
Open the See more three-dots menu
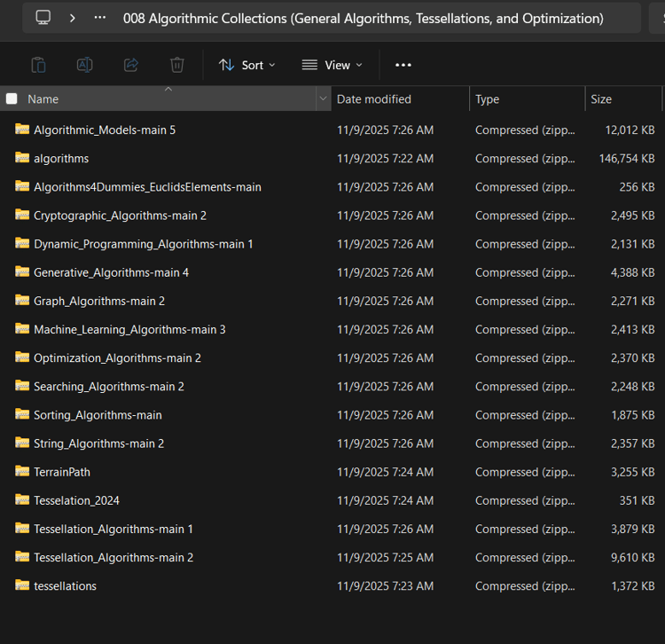403,65
